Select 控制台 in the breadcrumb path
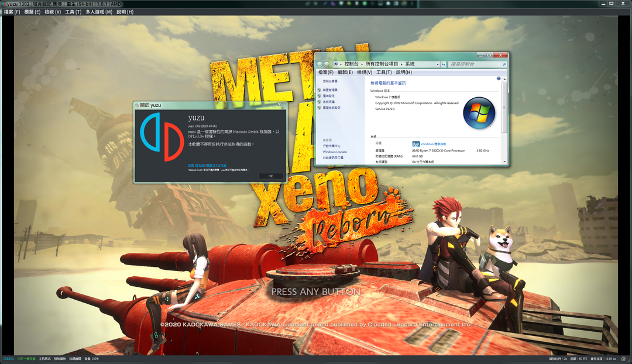Image resolution: width=632 pixels, height=364 pixels. pyautogui.click(x=352, y=64)
